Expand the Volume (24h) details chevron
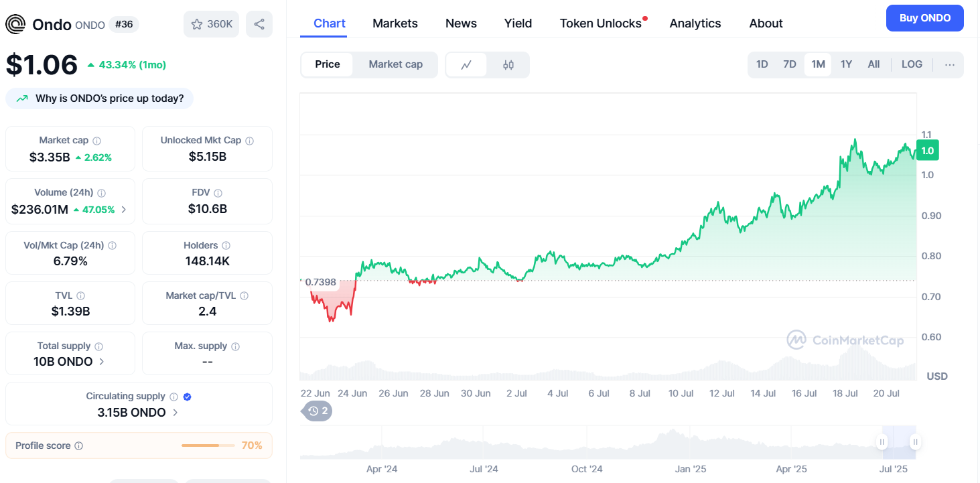980x483 pixels. 123,210
